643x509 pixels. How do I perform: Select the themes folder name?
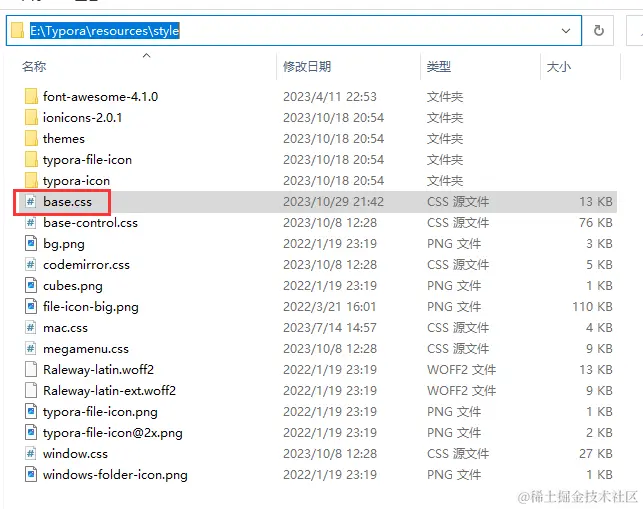pyautogui.click(x=64, y=138)
